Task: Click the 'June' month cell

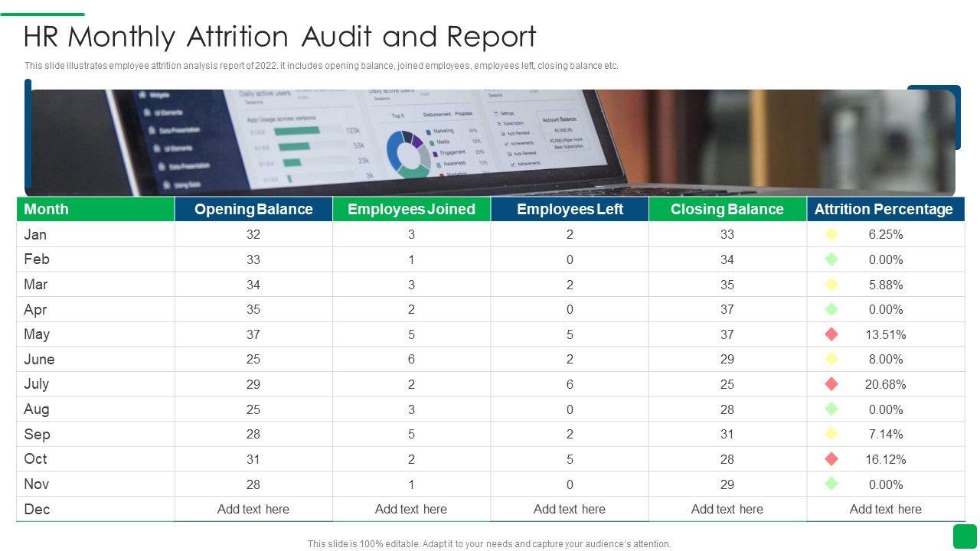Action: tap(96, 359)
